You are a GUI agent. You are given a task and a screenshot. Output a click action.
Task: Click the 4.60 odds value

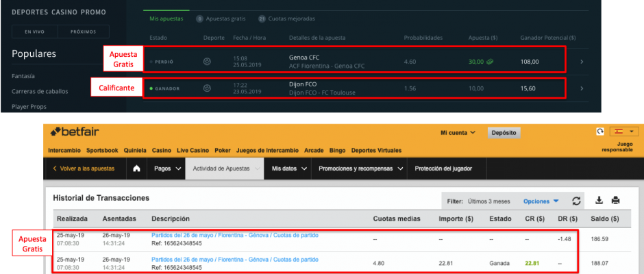pos(410,62)
